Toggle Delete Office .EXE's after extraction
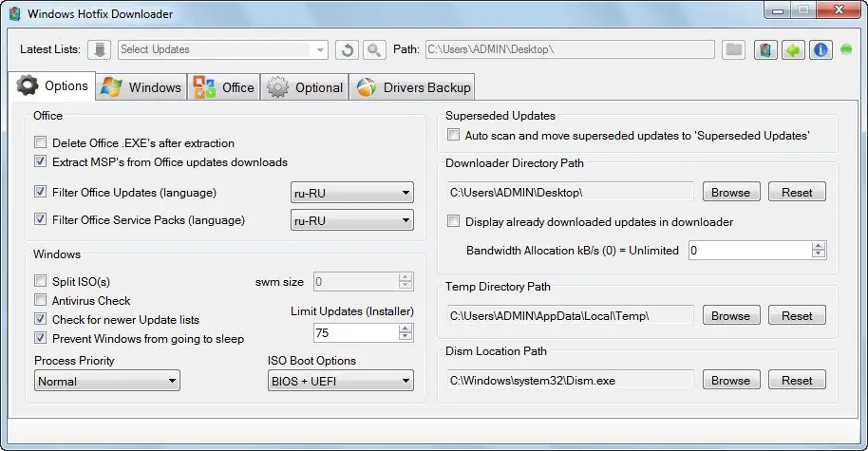The image size is (868, 451). (x=41, y=142)
